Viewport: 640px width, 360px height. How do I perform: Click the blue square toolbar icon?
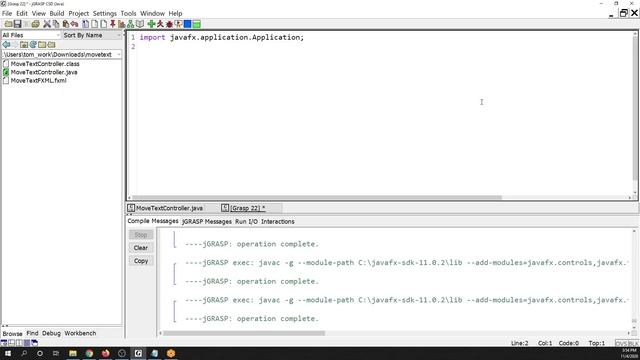pos(187,24)
